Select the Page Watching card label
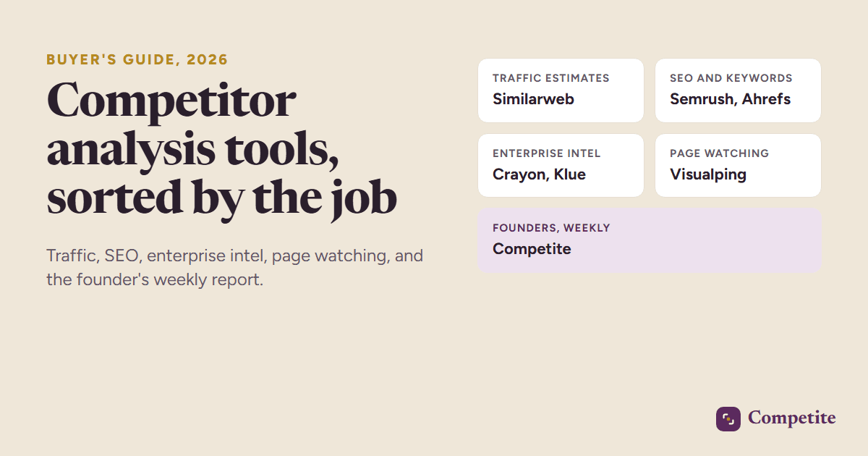 coord(719,153)
